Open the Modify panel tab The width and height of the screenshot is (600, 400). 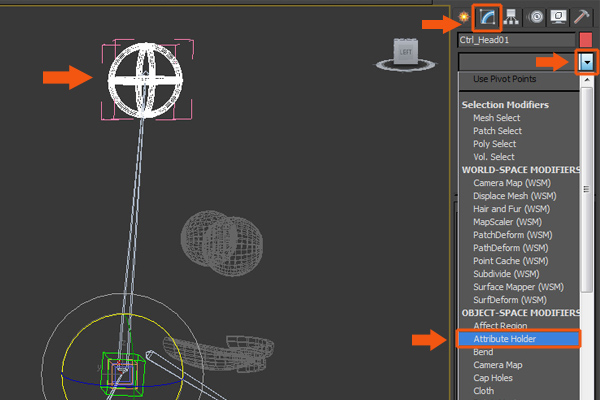pos(487,17)
